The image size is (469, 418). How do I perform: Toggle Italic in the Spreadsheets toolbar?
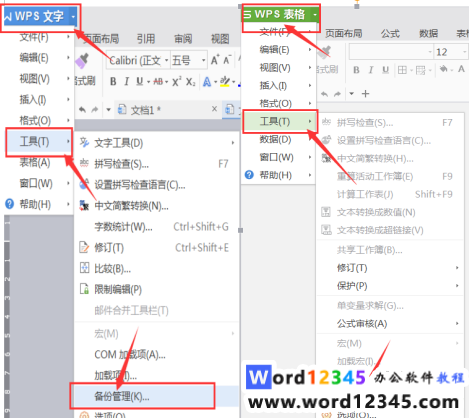click(371, 70)
